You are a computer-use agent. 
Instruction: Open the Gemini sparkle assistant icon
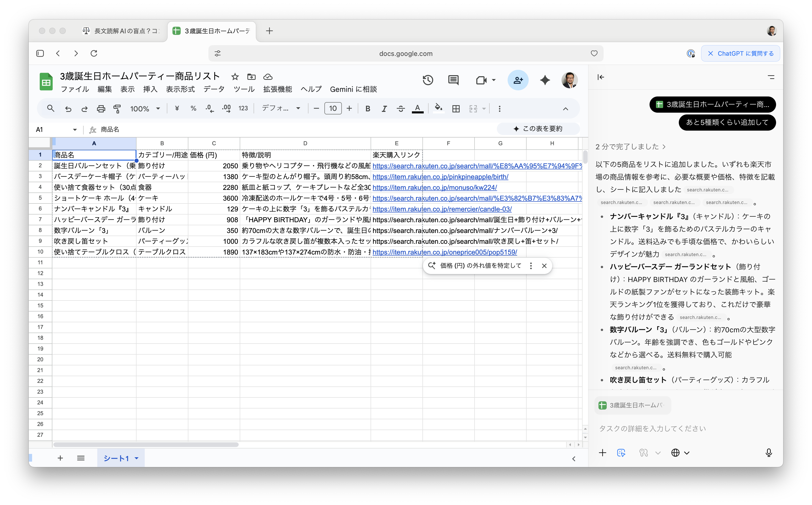[x=545, y=80]
